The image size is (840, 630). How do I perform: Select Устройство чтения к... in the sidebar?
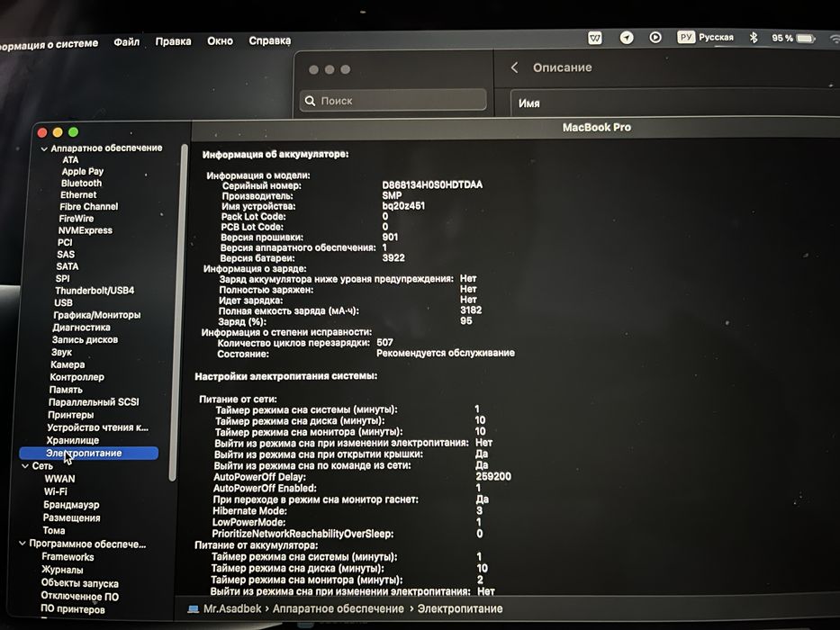[x=98, y=427]
